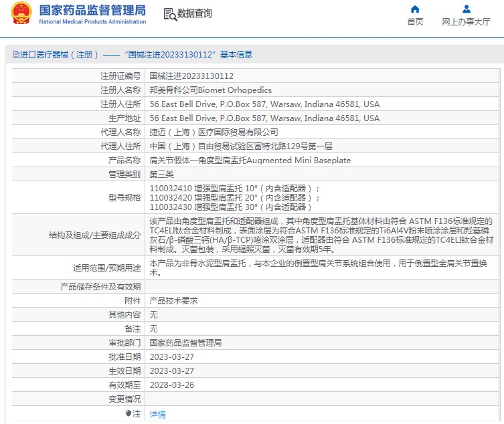Image resolution: width=504 pixels, height=424 pixels.
Task: Select the 生效日期 value 2023-03-27
Action: 172,371
